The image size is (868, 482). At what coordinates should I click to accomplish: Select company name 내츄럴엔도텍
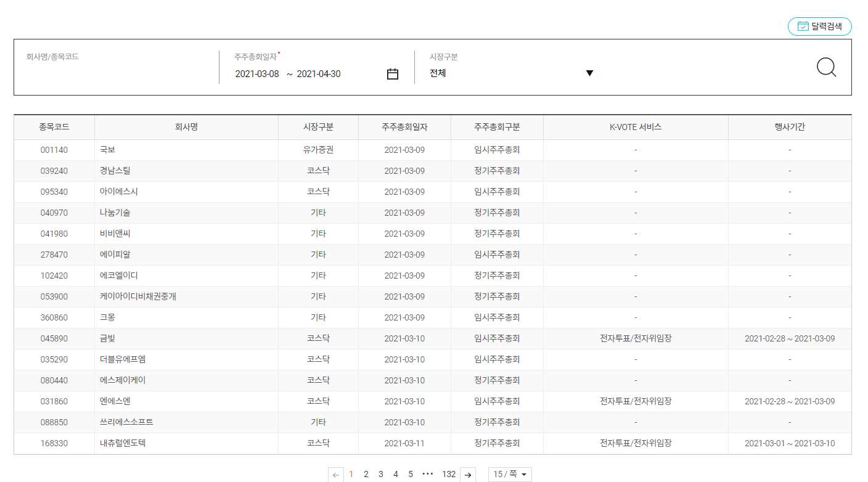tap(123, 443)
